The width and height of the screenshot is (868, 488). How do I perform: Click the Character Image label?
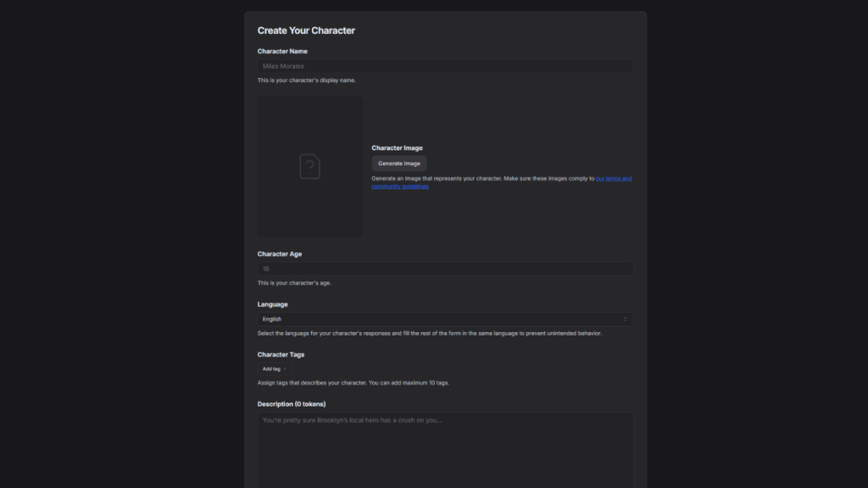397,147
